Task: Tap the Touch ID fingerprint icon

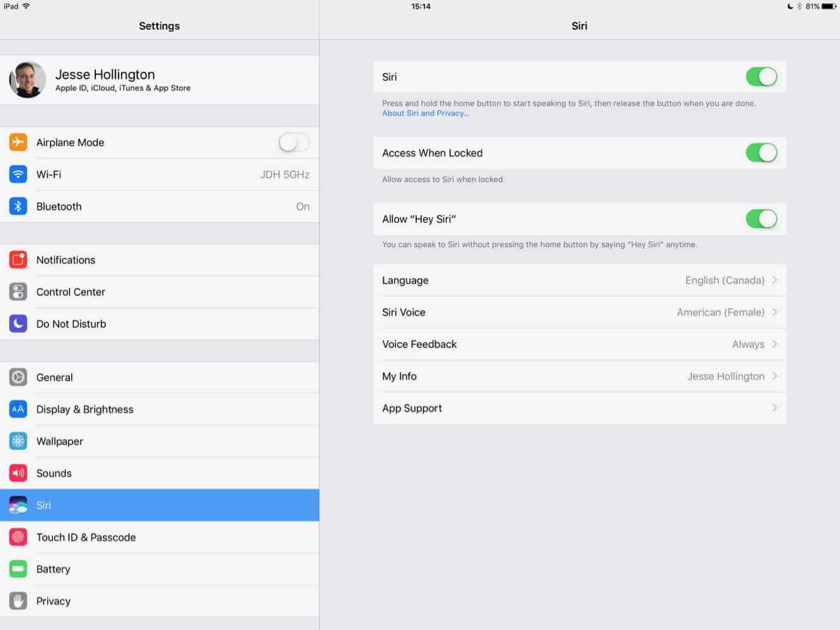Action: (18, 537)
